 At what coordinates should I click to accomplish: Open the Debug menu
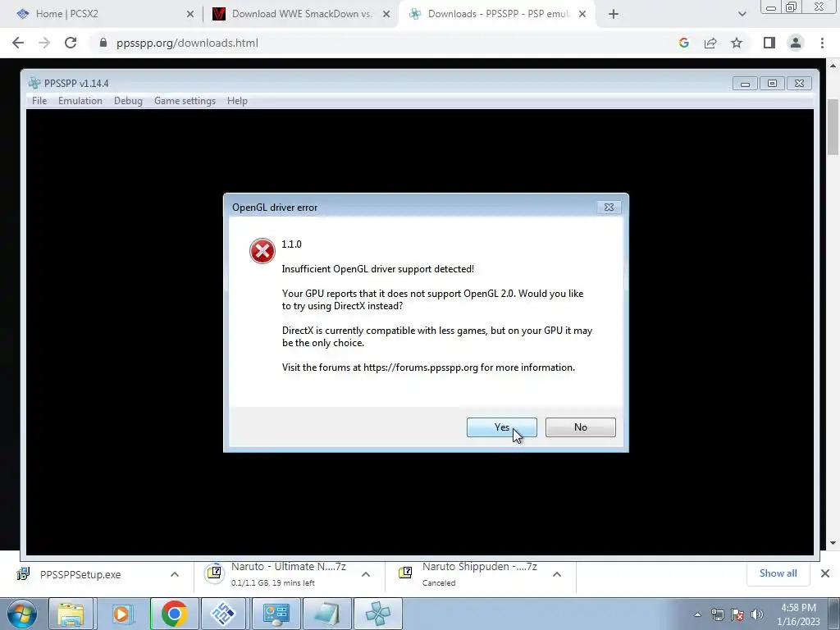coord(128,101)
